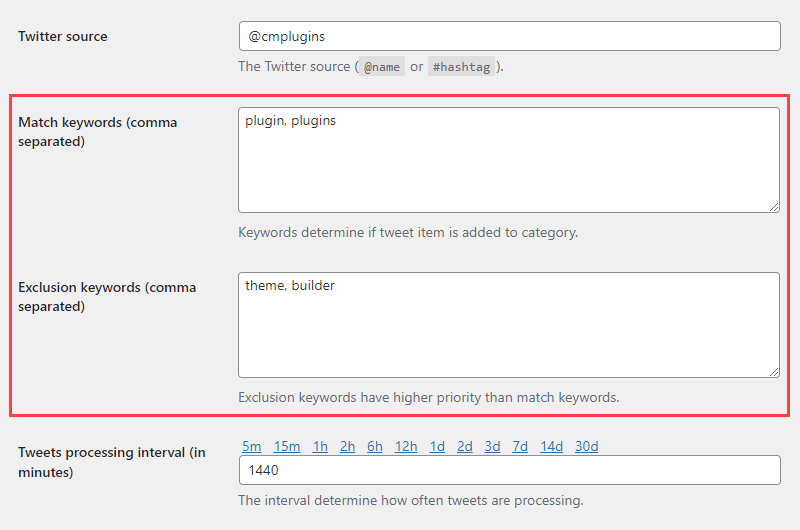Click the 6h interval link
This screenshot has width=800, height=530.
[x=375, y=446]
